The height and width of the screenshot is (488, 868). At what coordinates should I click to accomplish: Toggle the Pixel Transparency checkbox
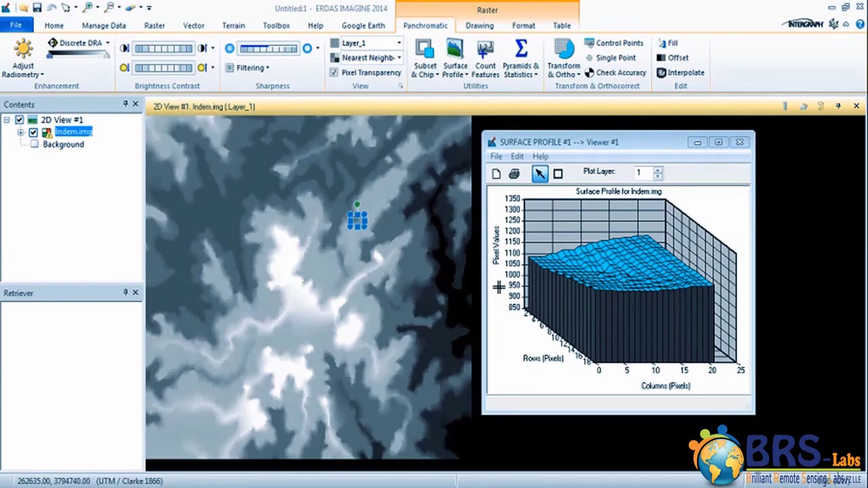[x=334, y=73]
